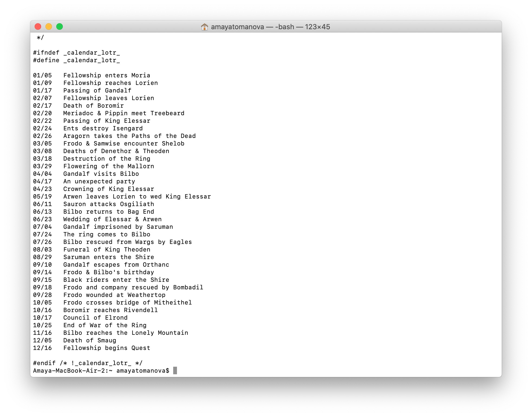Viewport: 532px width, 417px height.
Task: Click the date 09/14 birthday entry
Action: (42, 272)
